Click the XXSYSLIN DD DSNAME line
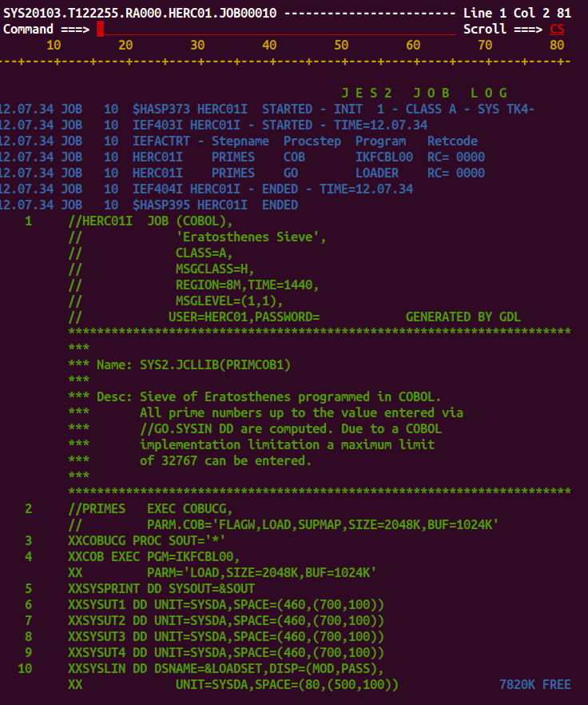588x705 pixels. [x=226, y=668]
